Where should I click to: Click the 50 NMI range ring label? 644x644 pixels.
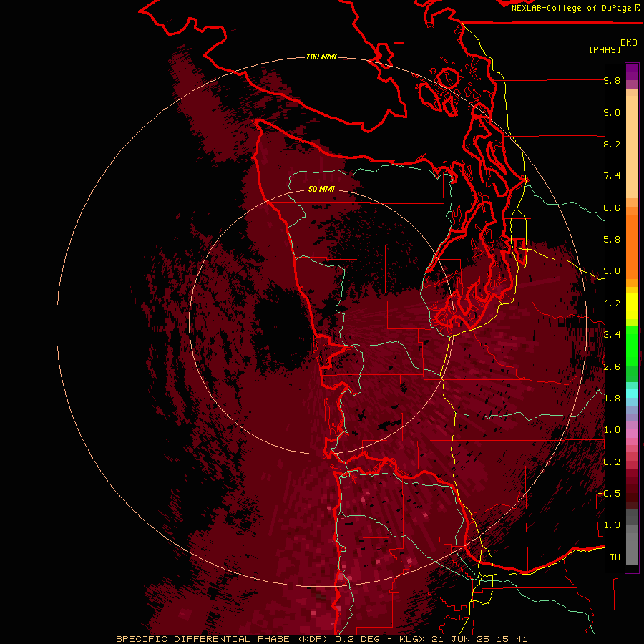(321, 189)
